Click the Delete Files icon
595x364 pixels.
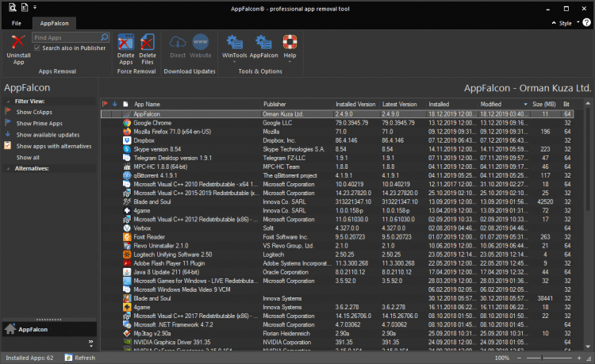click(148, 43)
